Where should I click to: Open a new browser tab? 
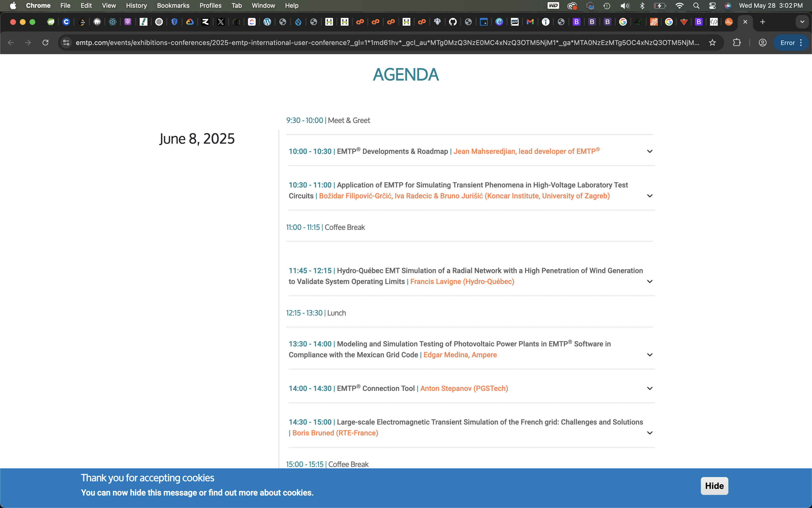point(762,22)
